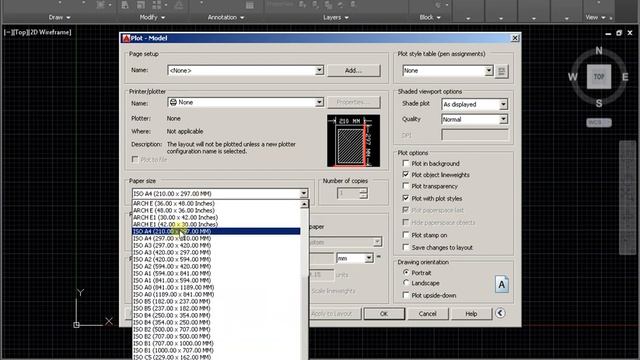Toggle Plot object lineweights checkbox
The height and width of the screenshot is (360, 640).
(x=406, y=174)
